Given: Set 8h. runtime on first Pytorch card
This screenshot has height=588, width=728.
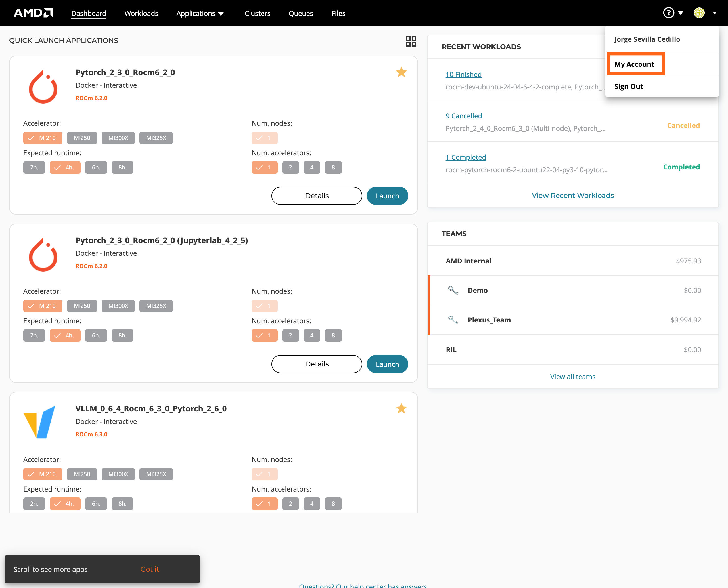Looking at the screenshot, I should tap(122, 167).
